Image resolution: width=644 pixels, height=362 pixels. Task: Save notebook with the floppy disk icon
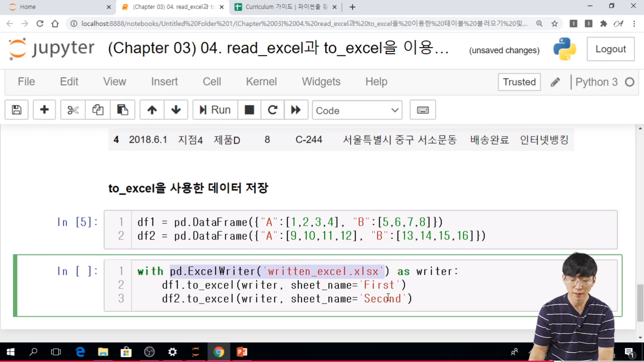coord(16,110)
